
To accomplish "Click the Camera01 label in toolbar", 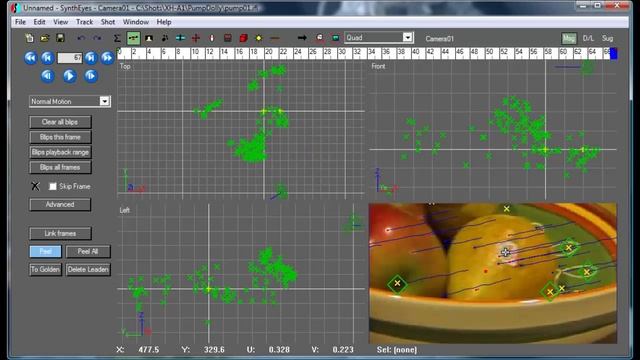I will point(440,39).
